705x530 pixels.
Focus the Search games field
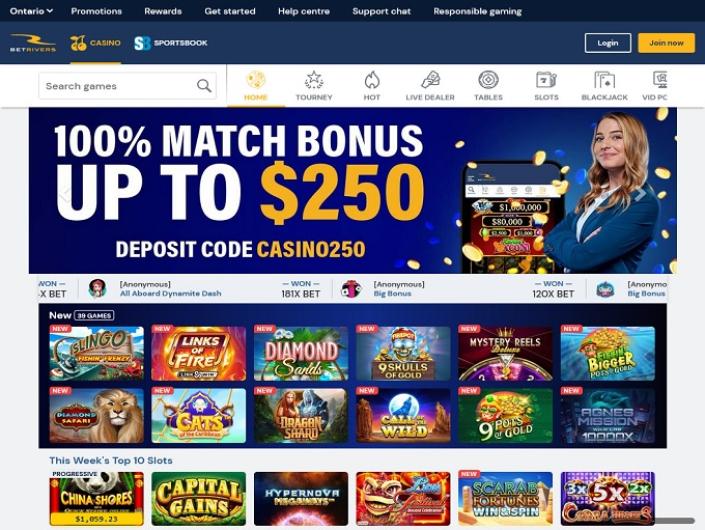pos(128,85)
